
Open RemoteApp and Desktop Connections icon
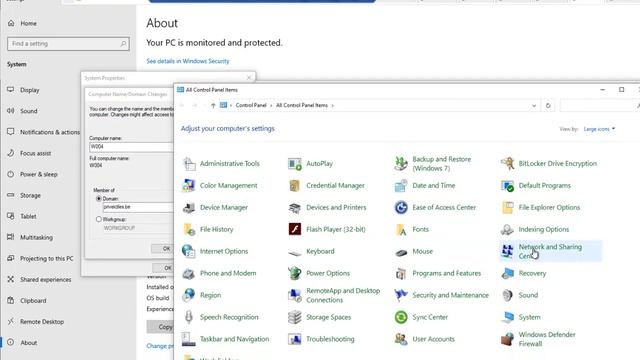tap(295, 296)
